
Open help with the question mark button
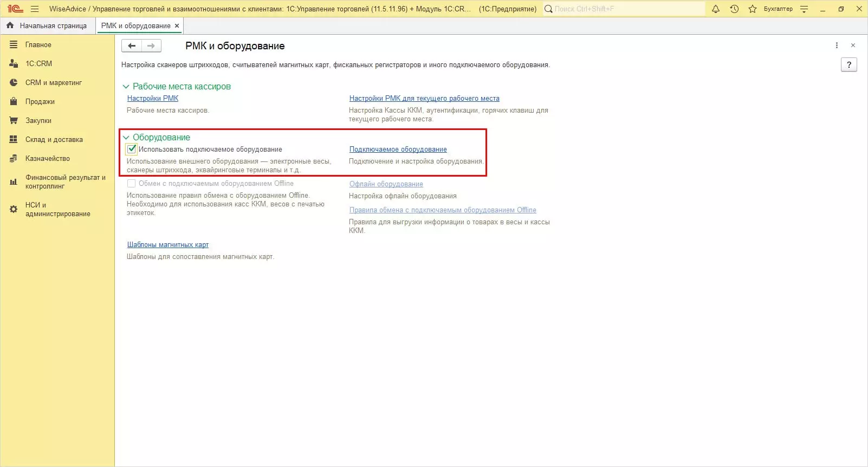pyautogui.click(x=849, y=65)
